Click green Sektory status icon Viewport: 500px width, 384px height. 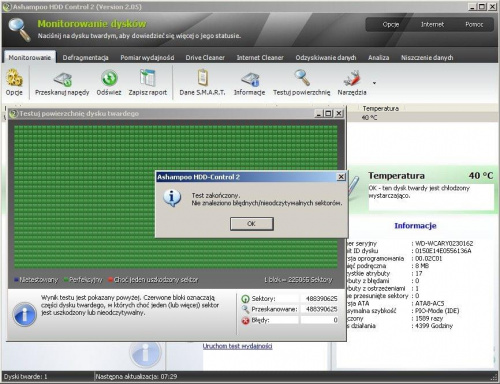coord(245,299)
